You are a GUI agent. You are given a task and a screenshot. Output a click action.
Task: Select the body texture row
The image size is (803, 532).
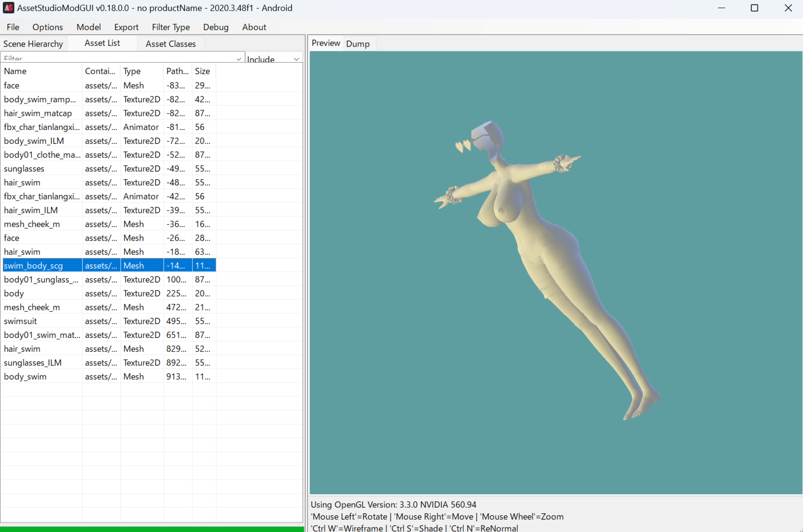click(x=108, y=293)
